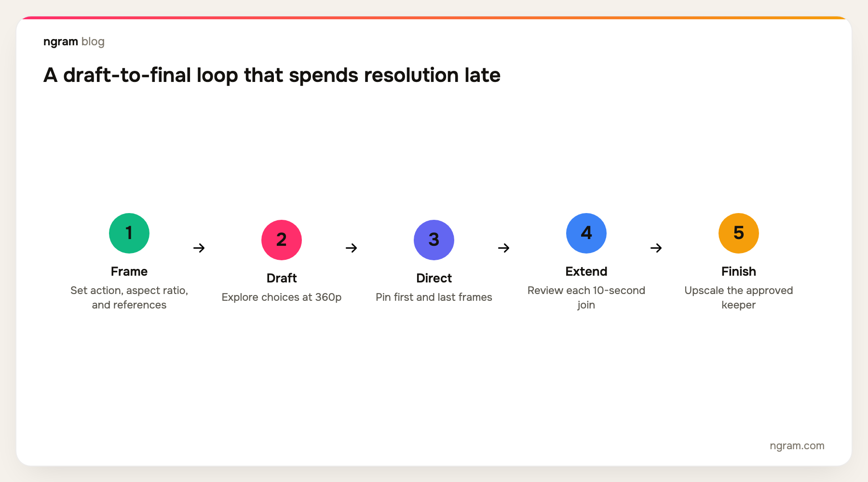This screenshot has width=868, height=482.
Task: Click the blue step 4 circle
Action: click(586, 233)
